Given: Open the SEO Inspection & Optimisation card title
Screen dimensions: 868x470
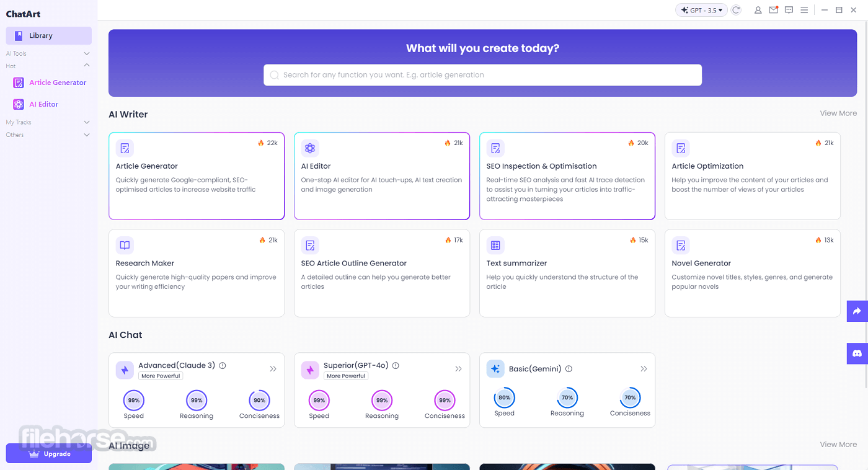Looking at the screenshot, I should [x=542, y=166].
